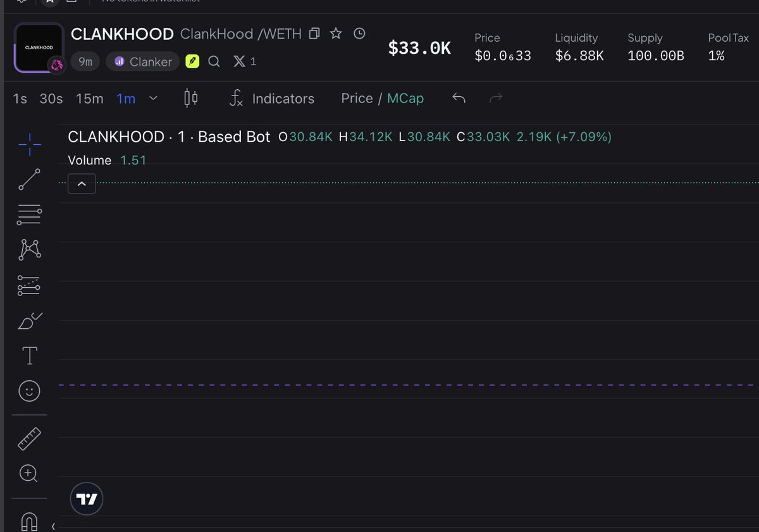759x532 pixels.
Task: Open the emoji icons tool
Action: [30, 392]
